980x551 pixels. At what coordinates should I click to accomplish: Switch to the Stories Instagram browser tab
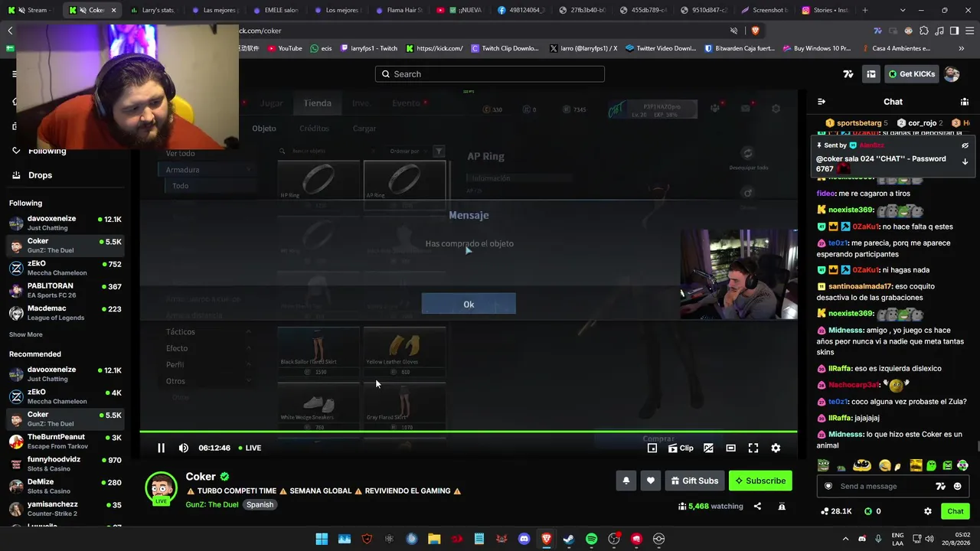coord(825,10)
